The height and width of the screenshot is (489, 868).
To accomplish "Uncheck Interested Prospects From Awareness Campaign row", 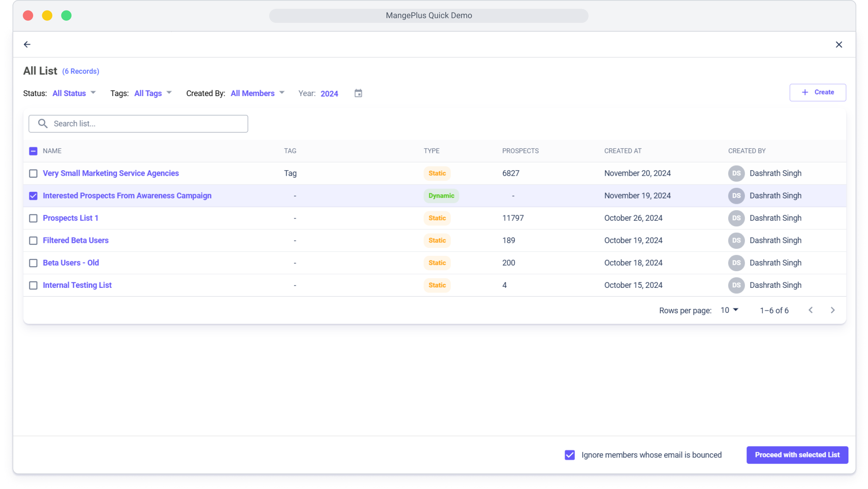I will pyautogui.click(x=33, y=196).
